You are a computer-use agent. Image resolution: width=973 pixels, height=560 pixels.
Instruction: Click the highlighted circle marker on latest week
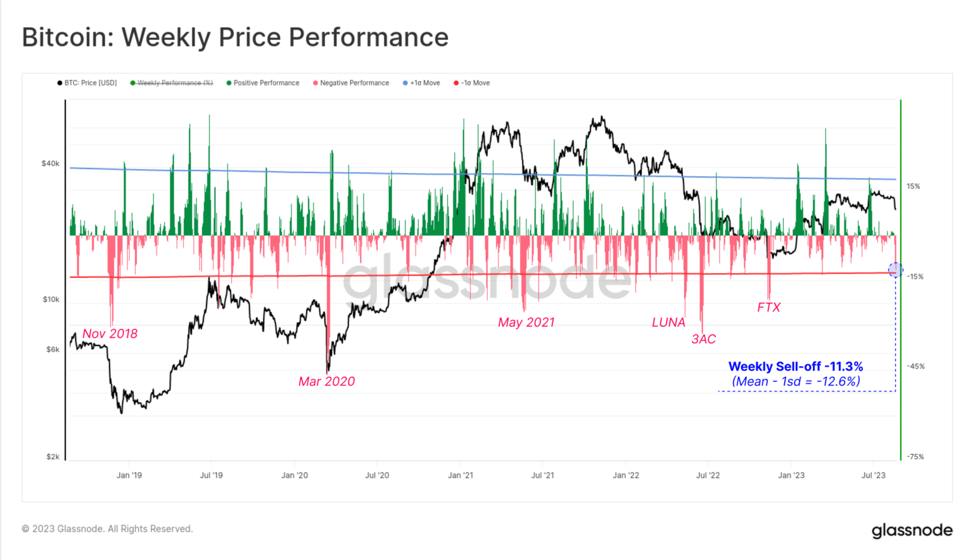895,270
